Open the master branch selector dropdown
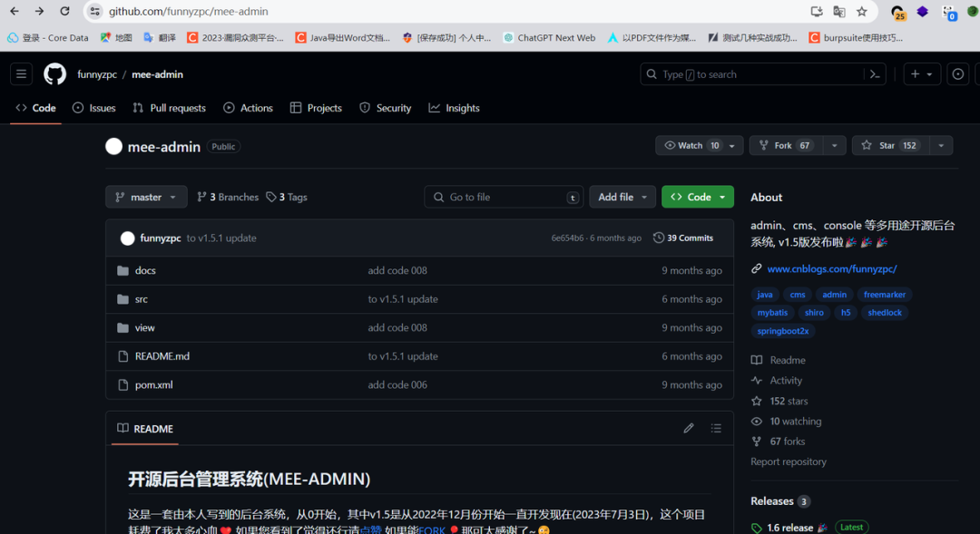 (x=146, y=197)
